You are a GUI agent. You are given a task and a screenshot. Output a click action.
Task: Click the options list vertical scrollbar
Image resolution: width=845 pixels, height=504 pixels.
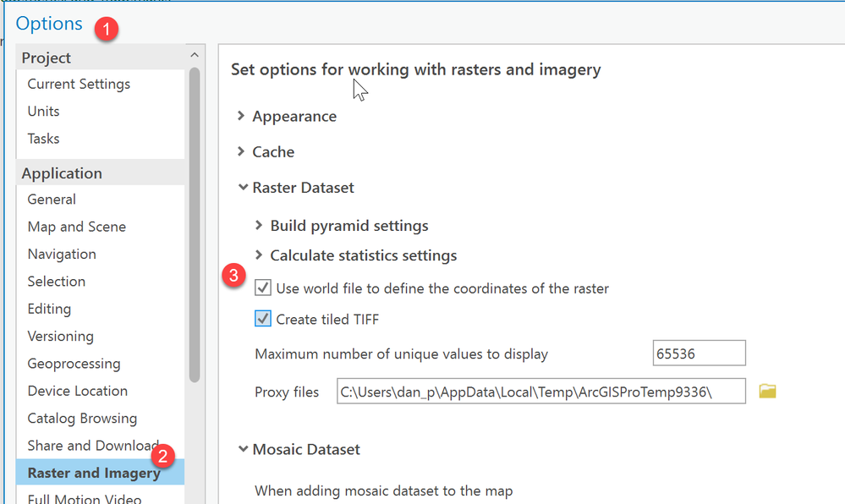[x=195, y=220]
